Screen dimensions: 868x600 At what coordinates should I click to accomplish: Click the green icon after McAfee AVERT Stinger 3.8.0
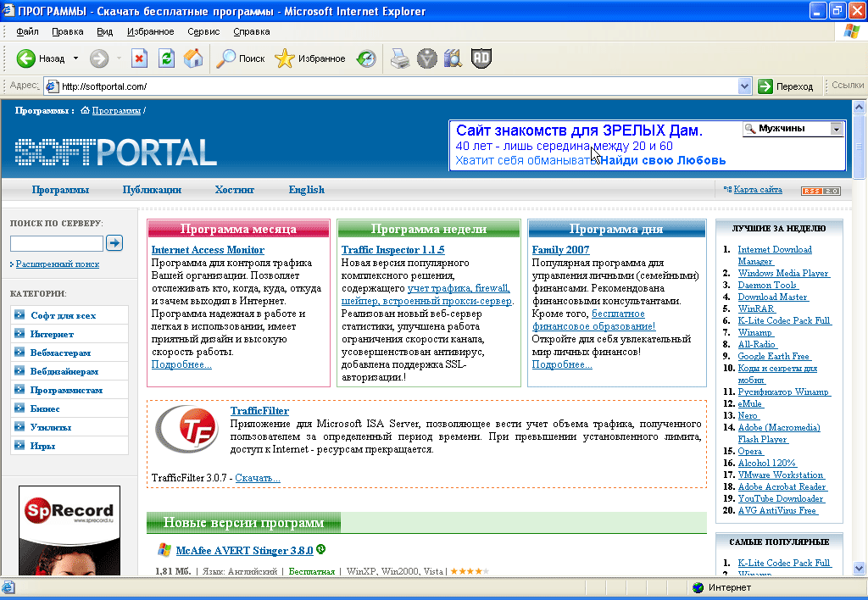[x=321, y=549]
